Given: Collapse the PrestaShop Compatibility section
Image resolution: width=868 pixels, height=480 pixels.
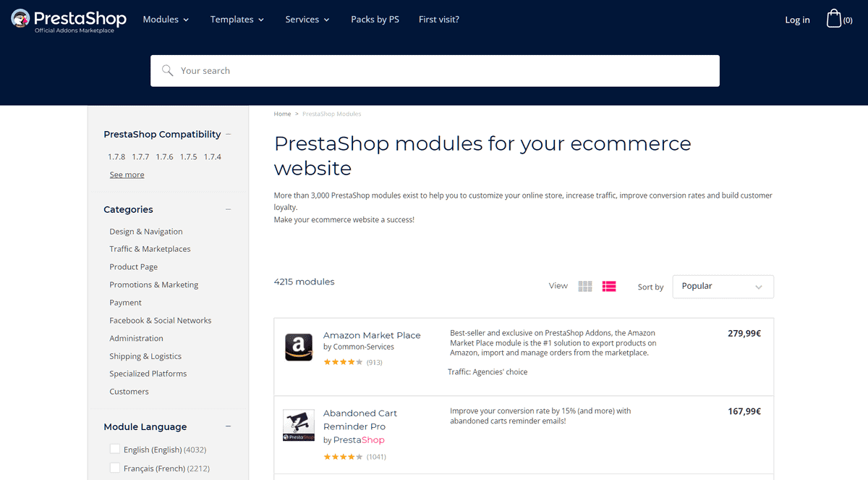Looking at the screenshot, I should pos(229,134).
